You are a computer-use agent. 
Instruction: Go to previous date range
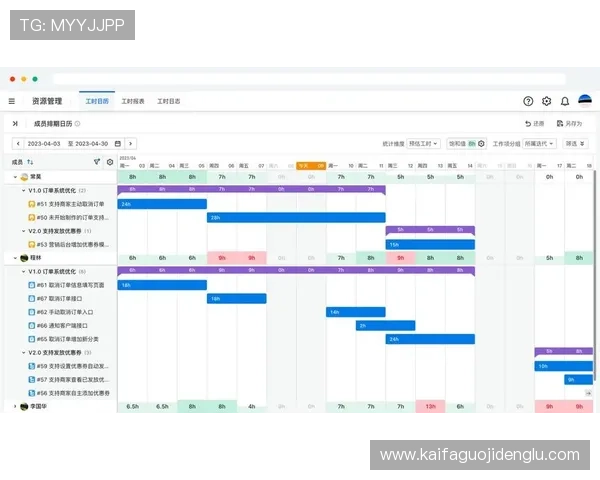[x=18, y=144]
